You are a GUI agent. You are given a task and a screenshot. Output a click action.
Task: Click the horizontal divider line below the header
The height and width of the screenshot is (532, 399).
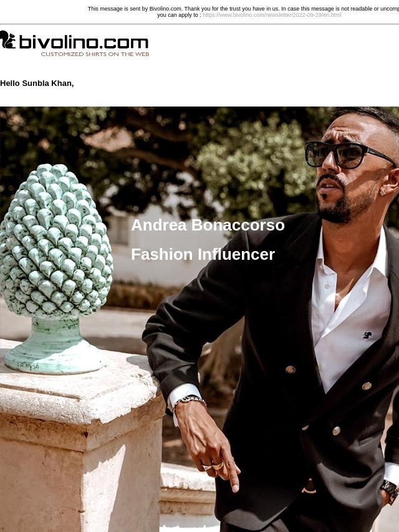[199, 24]
